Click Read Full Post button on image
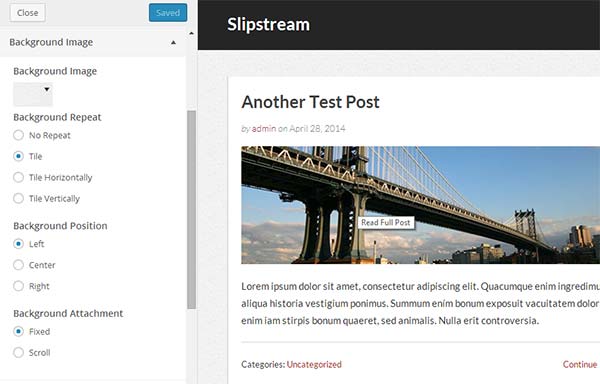This screenshot has height=384, width=600. [386, 223]
